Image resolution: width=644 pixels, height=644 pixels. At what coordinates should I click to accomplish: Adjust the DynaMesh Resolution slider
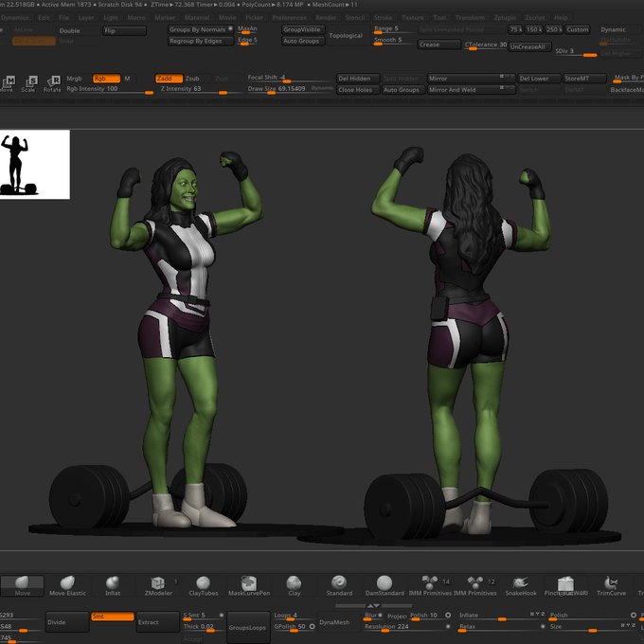(406, 627)
